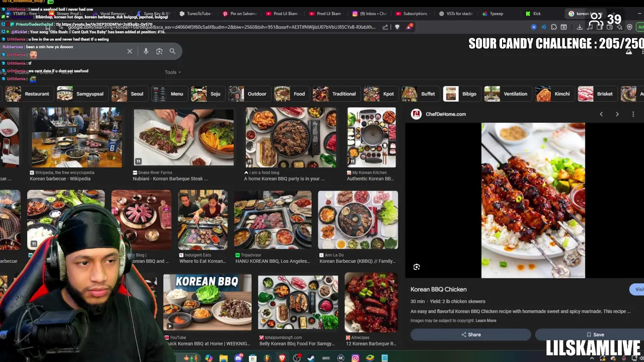
Task: Open the Brave Shields lion icon
Action: point(397,27)
